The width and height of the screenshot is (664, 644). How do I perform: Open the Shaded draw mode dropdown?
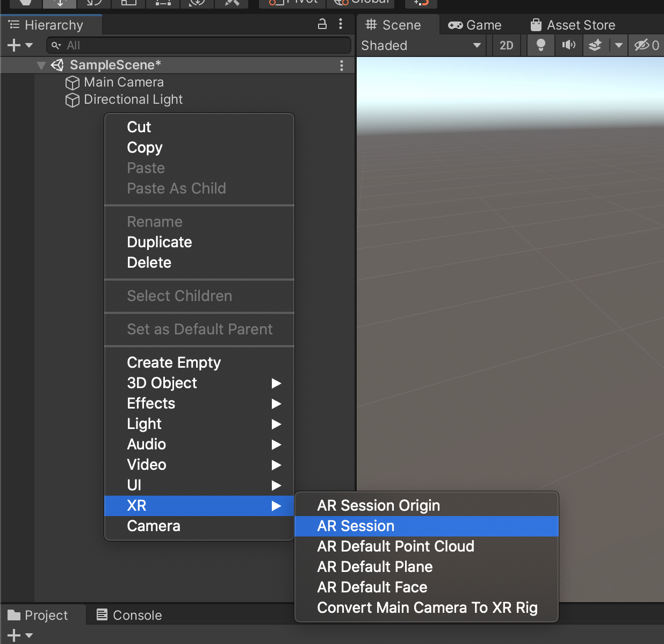tap(421, 46)
